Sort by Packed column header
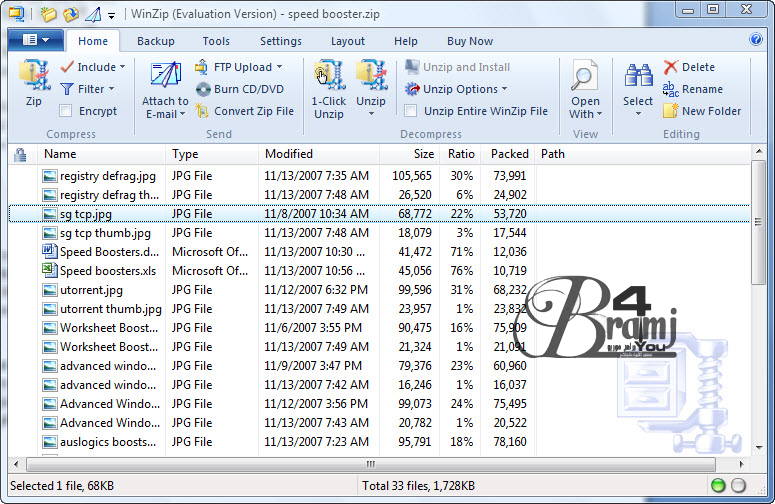The image size is (775, 504). pos(508,154)
